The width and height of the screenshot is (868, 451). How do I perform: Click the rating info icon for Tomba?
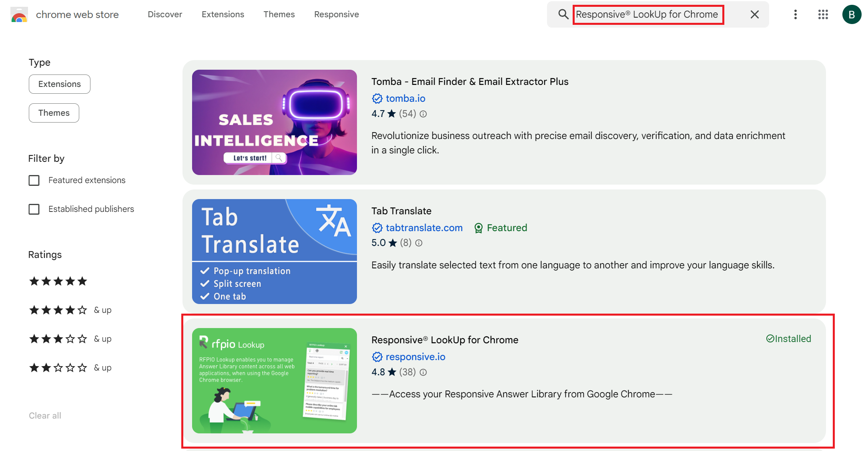pyautogui.click(x=423, y=114)
